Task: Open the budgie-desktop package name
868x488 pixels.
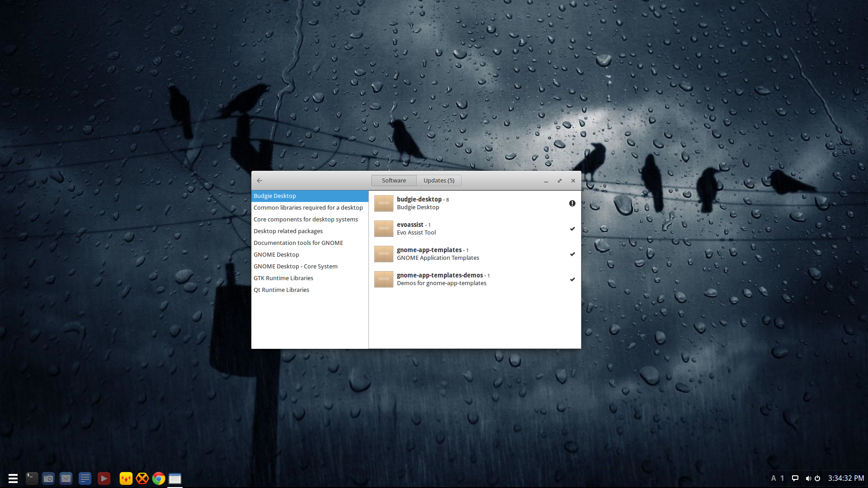Action: click(419, 199)
